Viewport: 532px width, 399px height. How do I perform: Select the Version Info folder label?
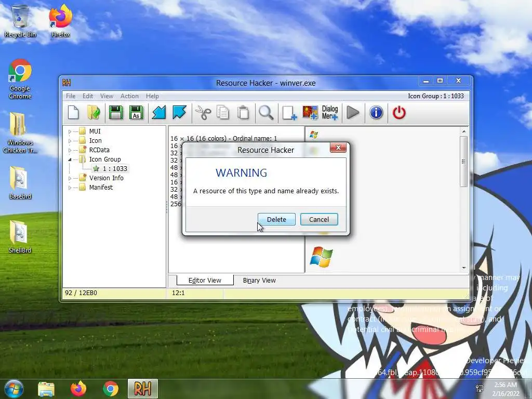click(106, 178)
